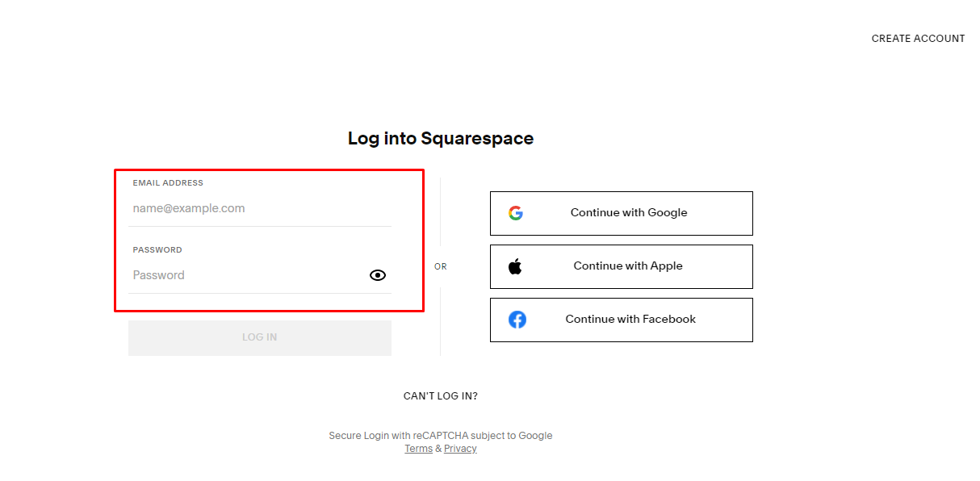Show password using the eye icon
The height and width of the screenshot is (481, 980).
pyautogui.click(x=378, y=275)
